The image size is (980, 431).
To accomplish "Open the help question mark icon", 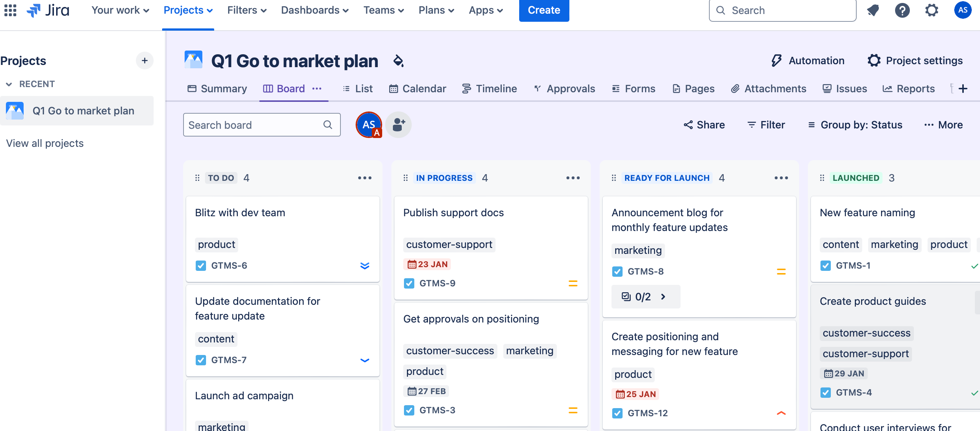I will tap(902, 10).
